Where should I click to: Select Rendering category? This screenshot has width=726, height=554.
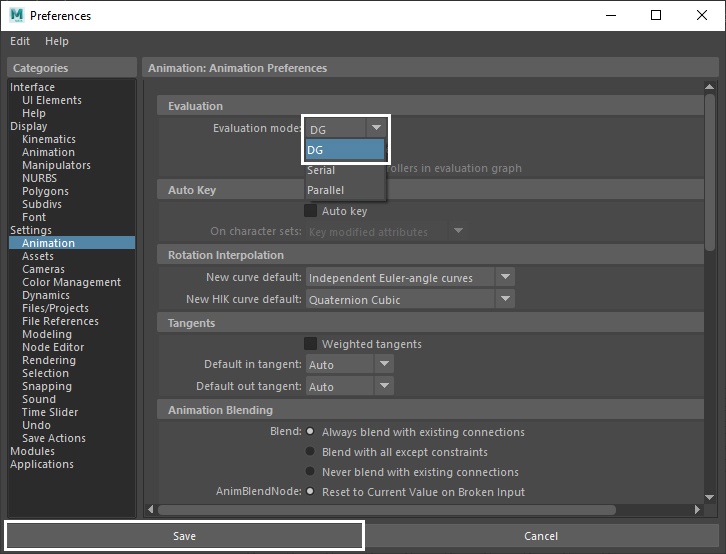tap(49, 360)
